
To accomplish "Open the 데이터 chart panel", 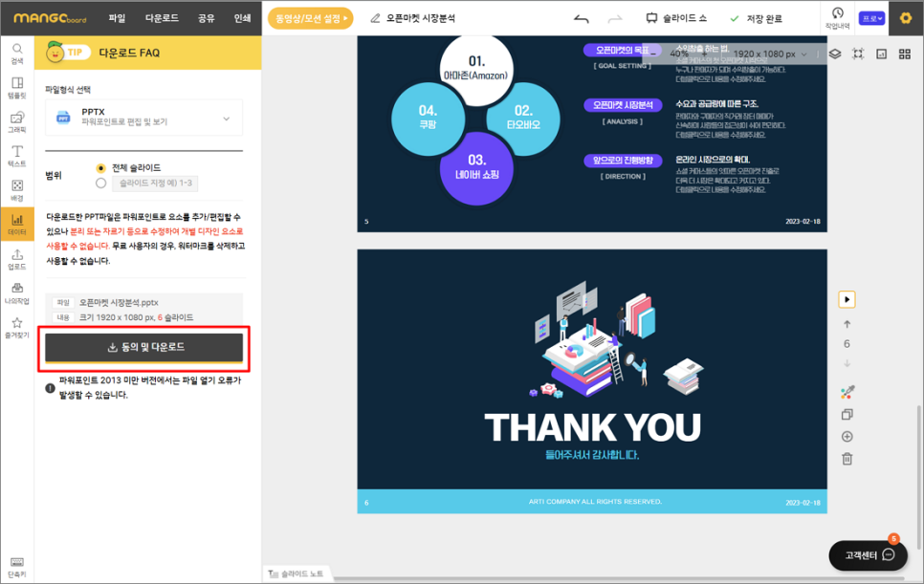I will point(17,225).
